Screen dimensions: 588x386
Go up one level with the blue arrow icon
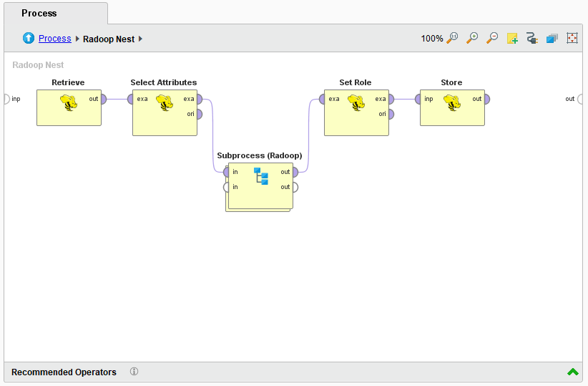tap(29, 38)
